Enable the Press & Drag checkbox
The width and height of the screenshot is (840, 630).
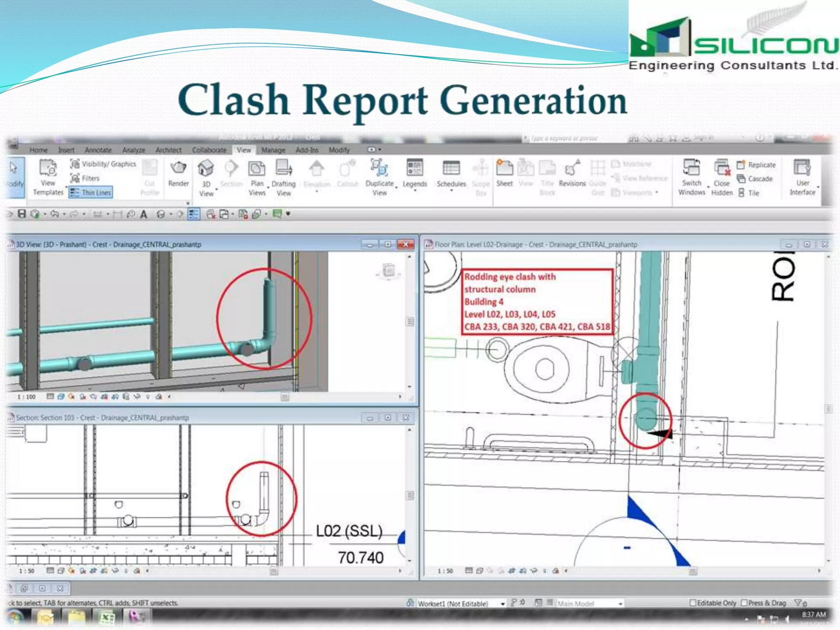click(744, 603)
